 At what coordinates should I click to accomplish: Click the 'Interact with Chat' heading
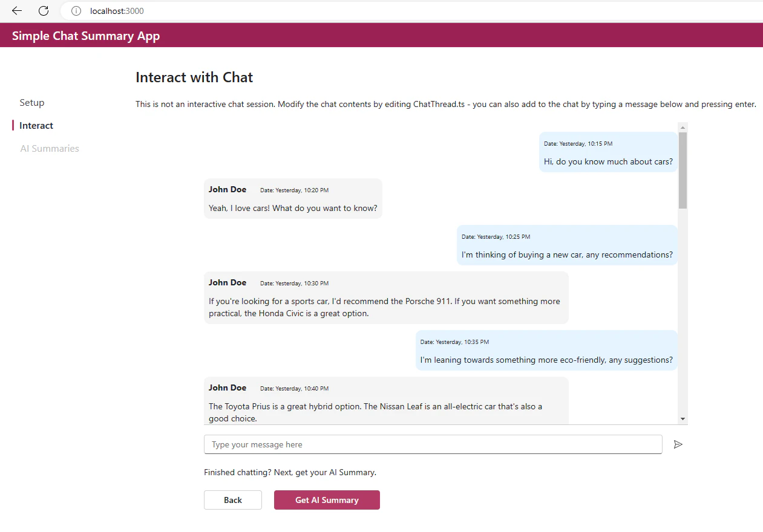[x=194, y=77]
